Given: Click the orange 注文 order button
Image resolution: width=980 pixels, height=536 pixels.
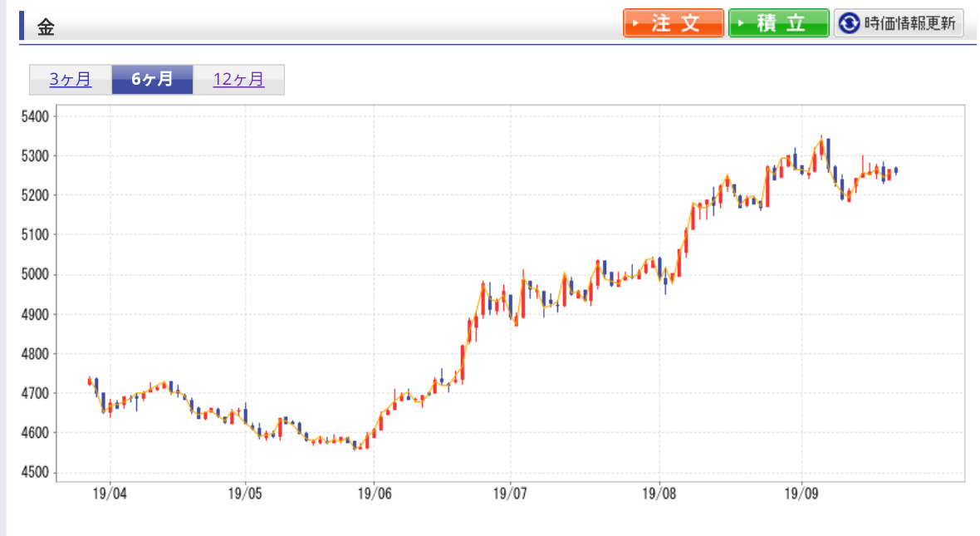Looking at the screenshot, I should point(674,23).
